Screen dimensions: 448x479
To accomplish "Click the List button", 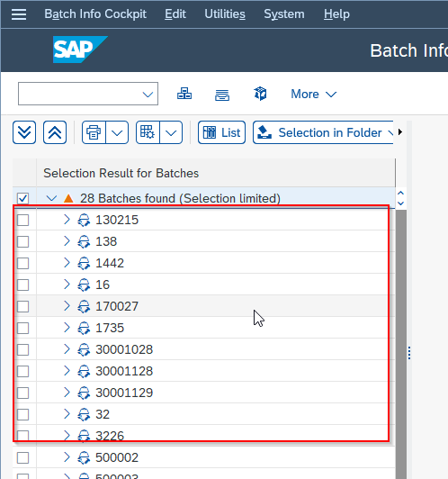I will pos(221,132).
